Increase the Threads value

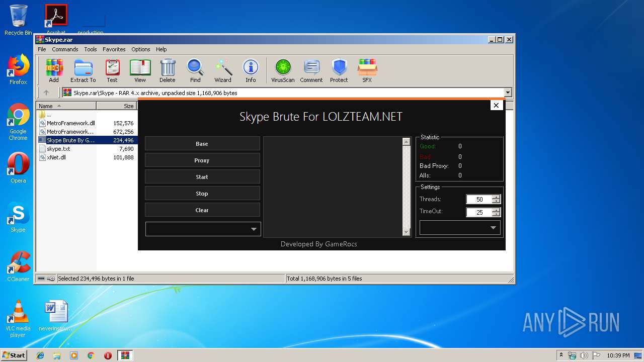tap(496, 197)
